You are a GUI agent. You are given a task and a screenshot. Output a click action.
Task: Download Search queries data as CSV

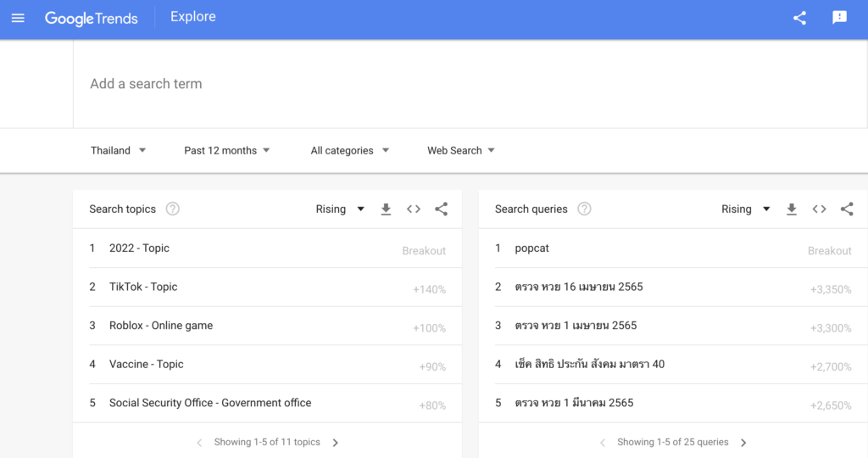(792, 209)
